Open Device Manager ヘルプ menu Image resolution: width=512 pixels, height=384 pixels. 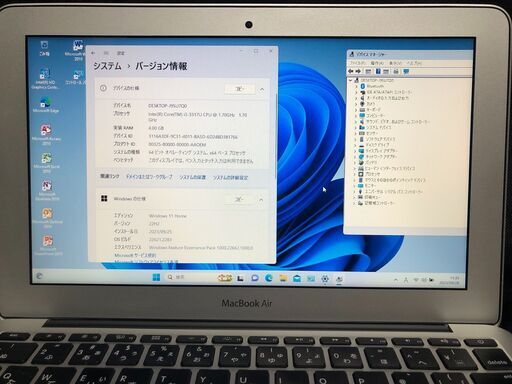click(413, 63)
